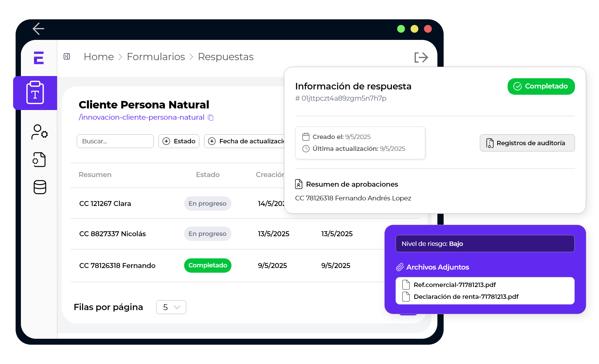Click CC 78126318 Fernando Andrés Lopez text

click(353, 198)
